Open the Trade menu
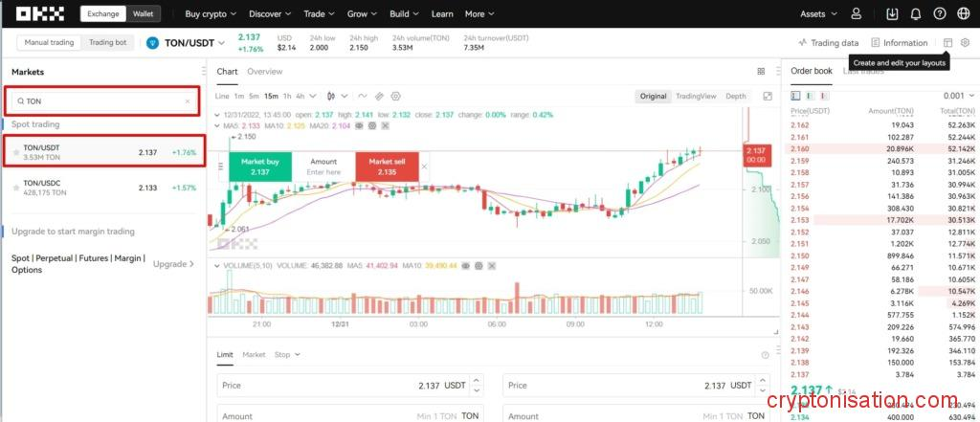This screenshot has height=422, width=980. click(x=318, y=14)
